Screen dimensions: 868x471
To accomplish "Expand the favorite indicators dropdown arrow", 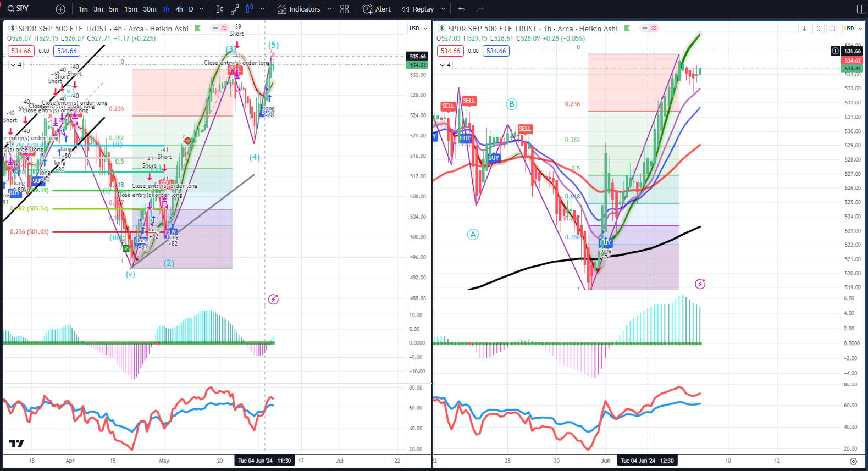I will pyautogui.click(x=329, y=9).
